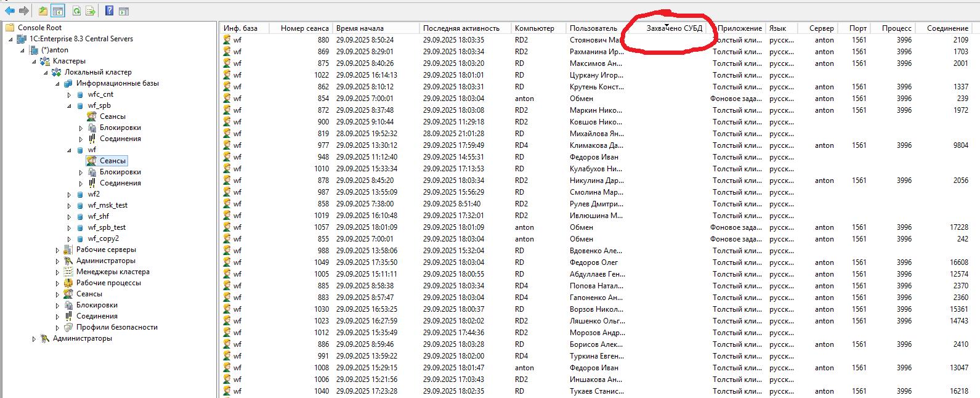Expand the wfc_cnt infobase node
The height and width of the screenshot is (398, 980).
coord(69,95)
